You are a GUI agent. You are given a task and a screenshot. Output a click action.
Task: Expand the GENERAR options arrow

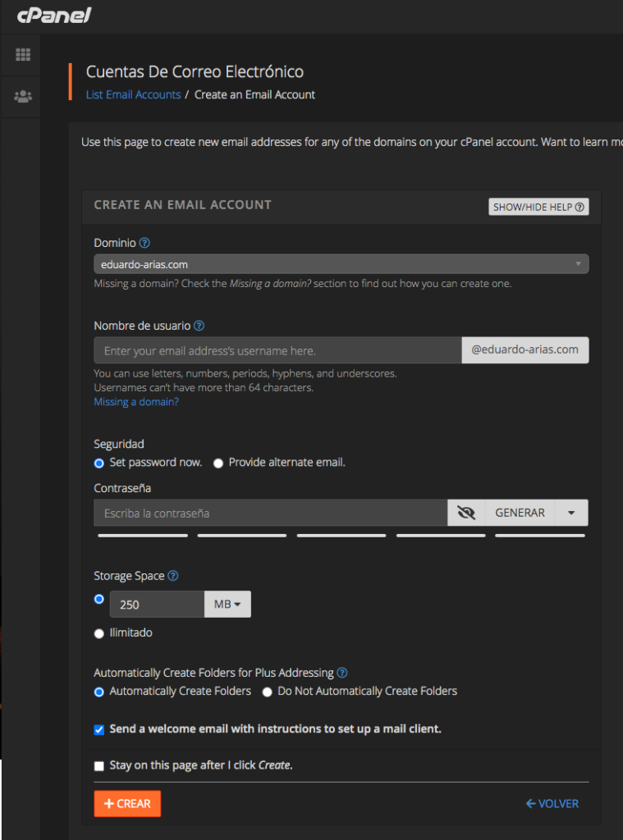[x=571, y=513]
